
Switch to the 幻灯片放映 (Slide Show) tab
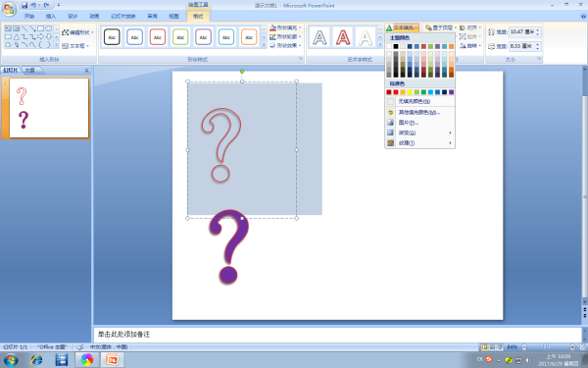pos(123,16)
